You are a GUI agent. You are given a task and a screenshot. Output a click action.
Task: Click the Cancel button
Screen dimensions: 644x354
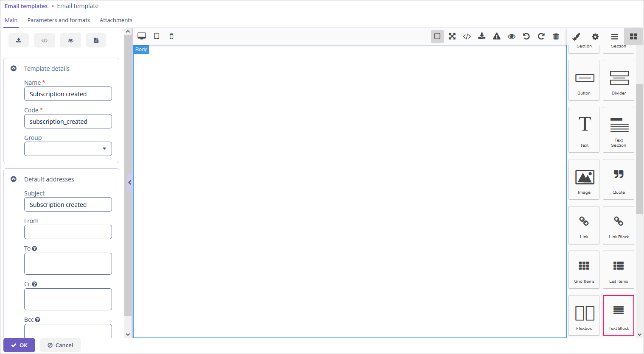[x=60, y=345]
